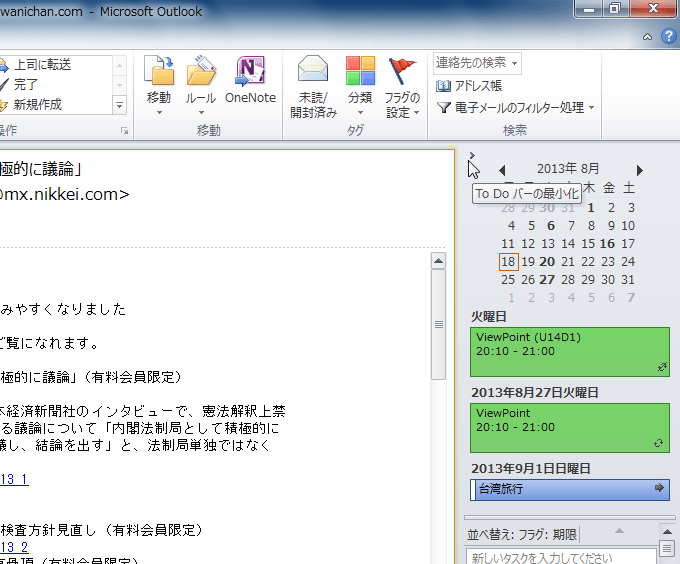This screenshot has width=680, height=564.
Task: Click task list scrollbar thumb
Action: pos(667,548)
